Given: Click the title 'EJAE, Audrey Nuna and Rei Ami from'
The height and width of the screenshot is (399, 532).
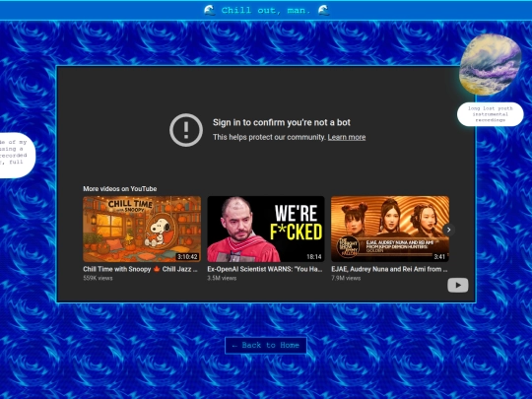Looking at the screenshot, I should click(x=389, y=269).
